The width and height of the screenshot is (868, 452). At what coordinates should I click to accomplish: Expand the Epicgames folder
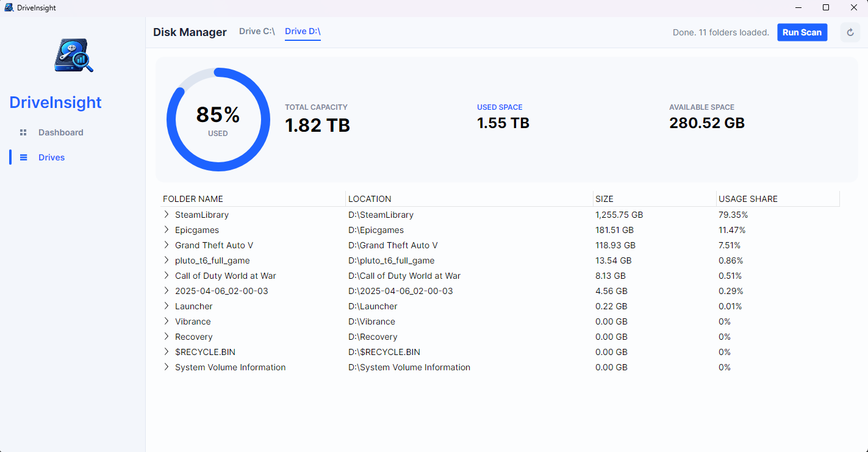[166, 230]
